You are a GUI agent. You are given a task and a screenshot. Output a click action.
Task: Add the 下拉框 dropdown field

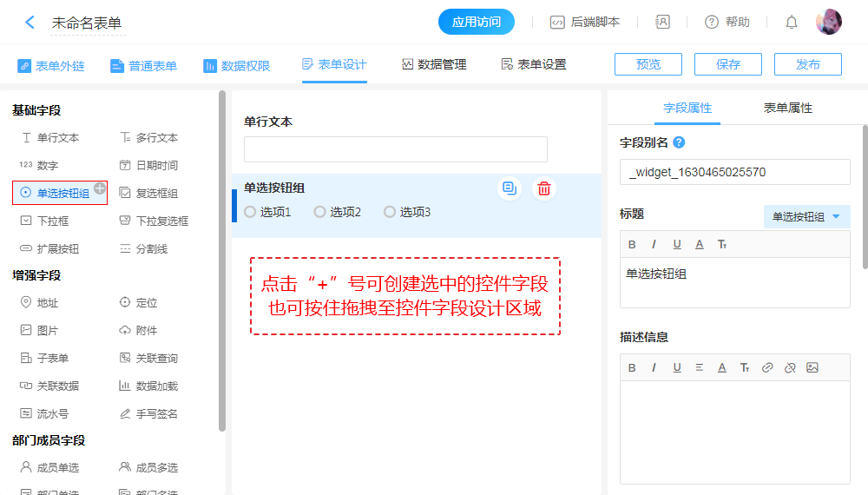[x=52, y=221]
